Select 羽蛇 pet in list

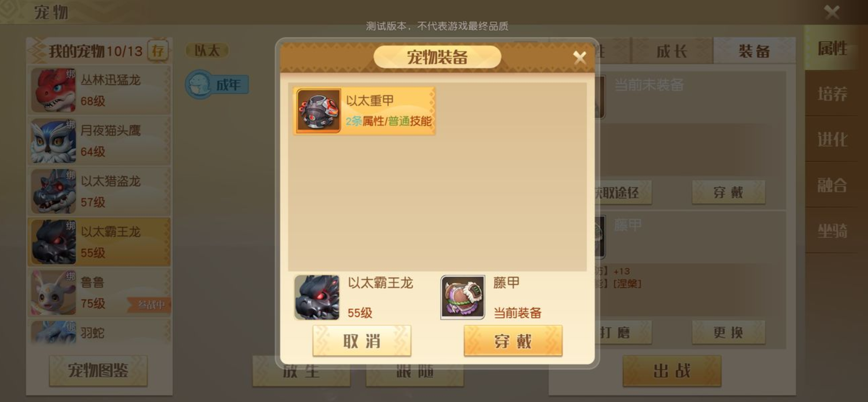click(x=99, y=332)
